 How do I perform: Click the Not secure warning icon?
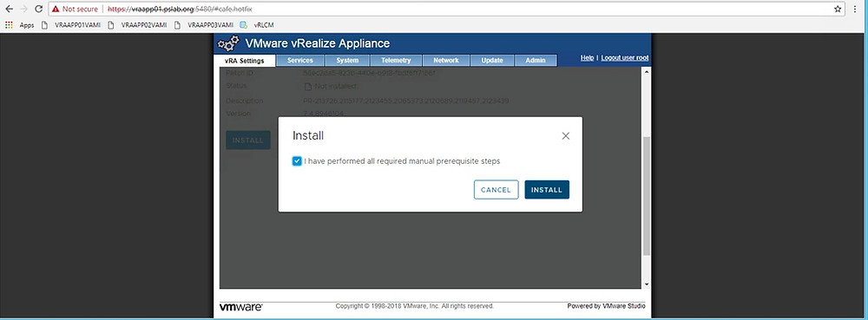point(56,10)
